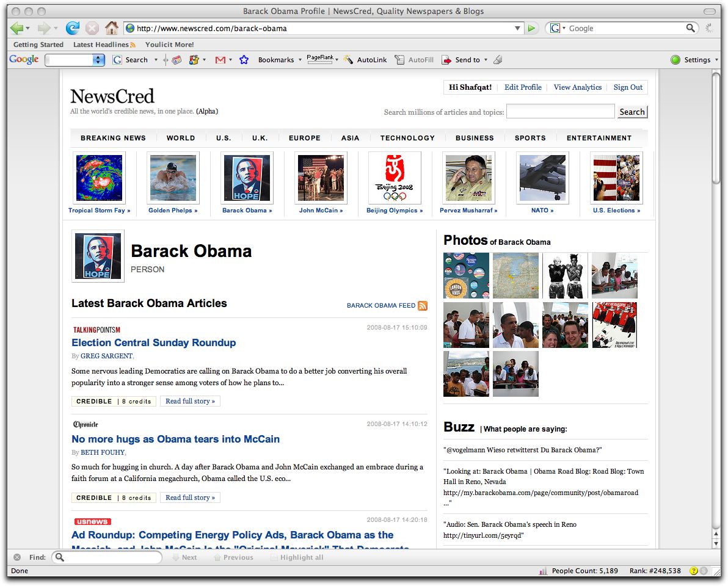Click the AutoFill toolbar button

tap(414, 60)
